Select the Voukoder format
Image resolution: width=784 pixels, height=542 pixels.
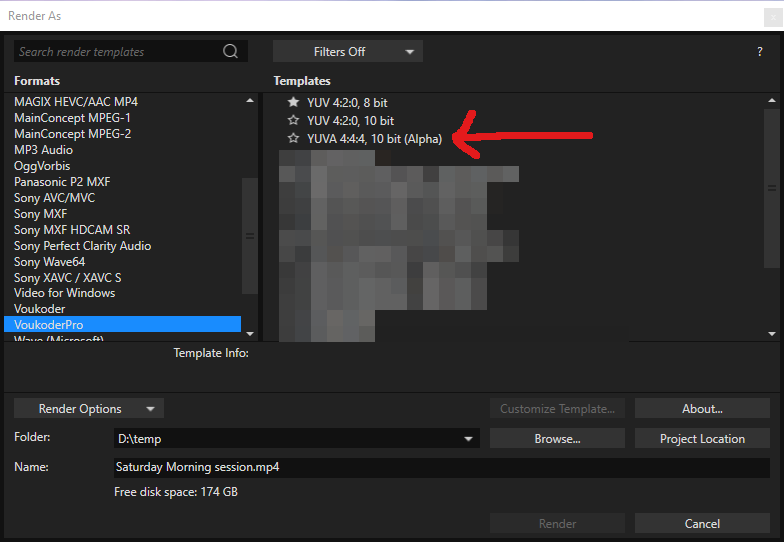(40, 309)
